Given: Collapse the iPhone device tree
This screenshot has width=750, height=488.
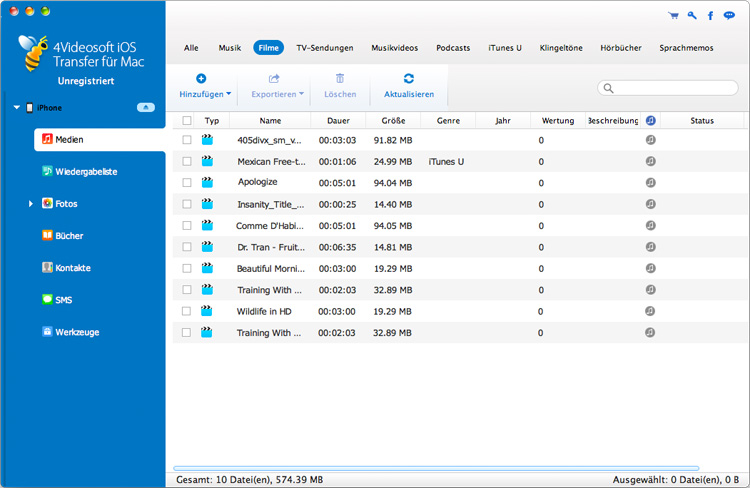Looking at the screenshot, I should [x=16, y=107].
